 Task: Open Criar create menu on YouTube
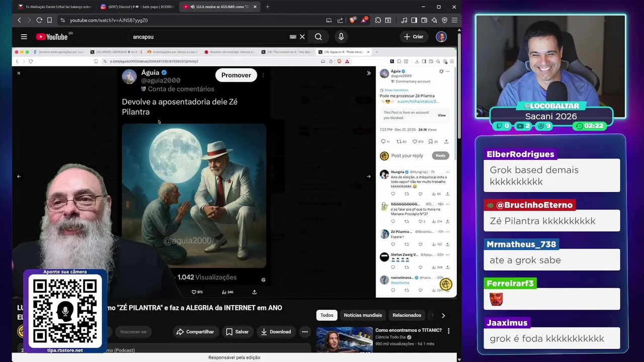tap(414, 37)
